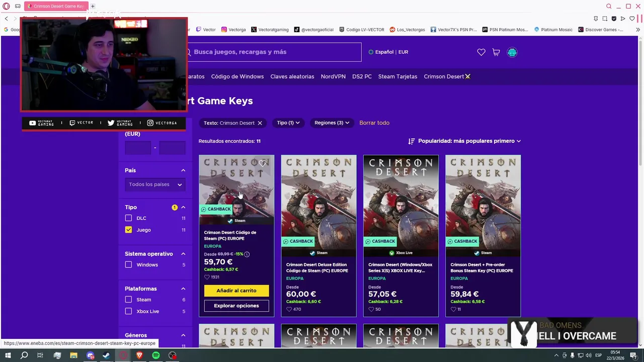Open the Claves aleatorias menu item
The image size is (644, 362).
[x=292, y=76]
